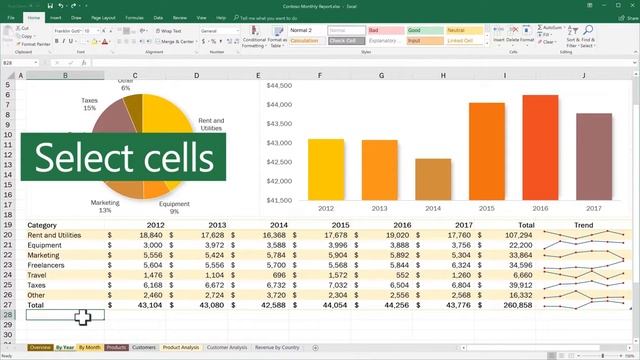The image size is (640, 360).
Task: Select column C header
Action: (x=135, y=76)
